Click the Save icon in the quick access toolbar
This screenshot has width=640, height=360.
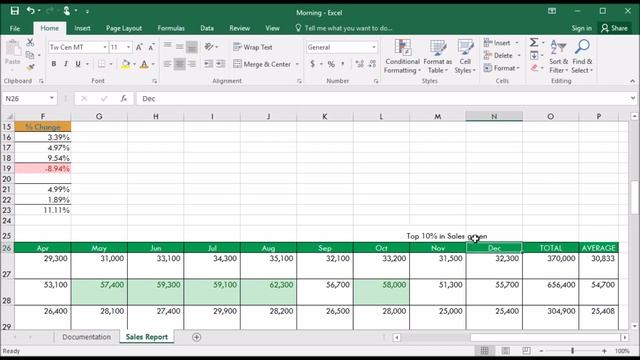[x=15, y=11]
